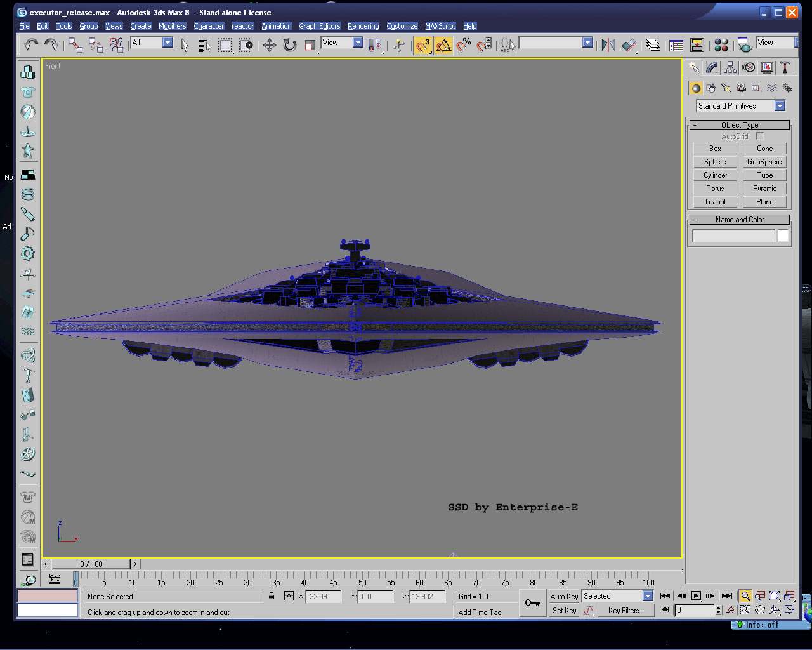Open the Modifiers menu
812x650 pixels.
pyautogui.click(x=173, y=26)
